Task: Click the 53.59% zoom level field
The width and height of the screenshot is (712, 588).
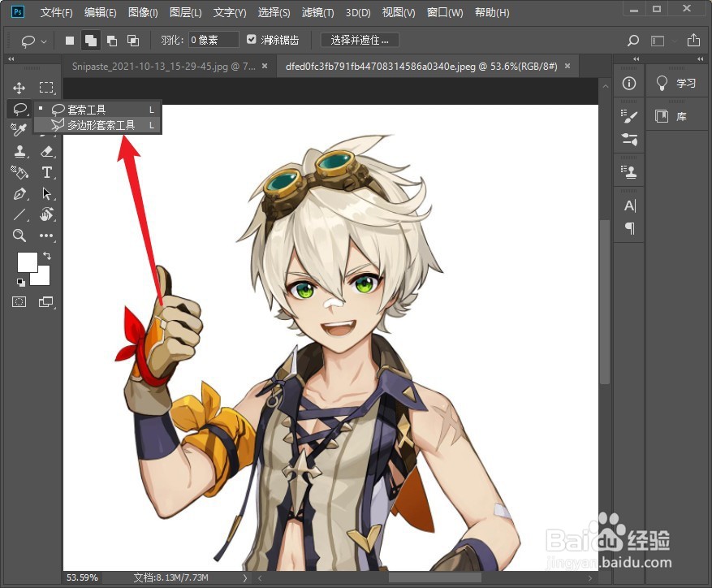Action: 83,577
